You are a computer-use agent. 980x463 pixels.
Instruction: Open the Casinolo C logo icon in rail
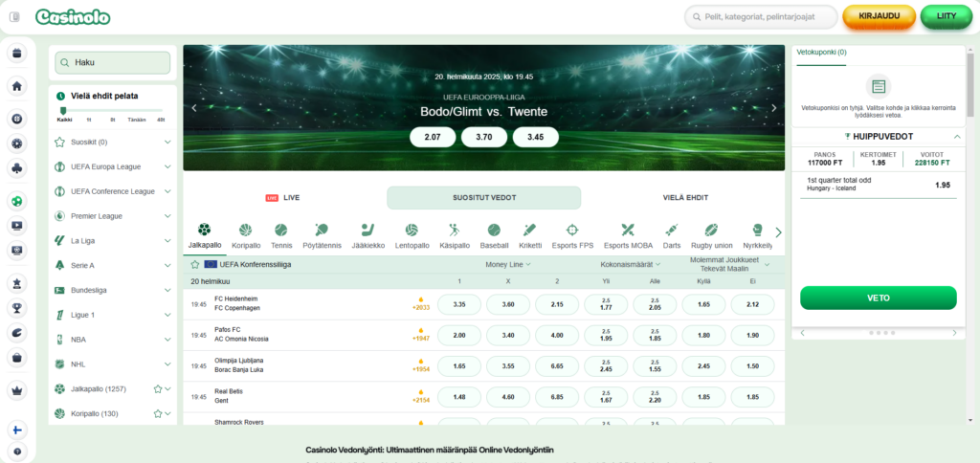point(17,333)
